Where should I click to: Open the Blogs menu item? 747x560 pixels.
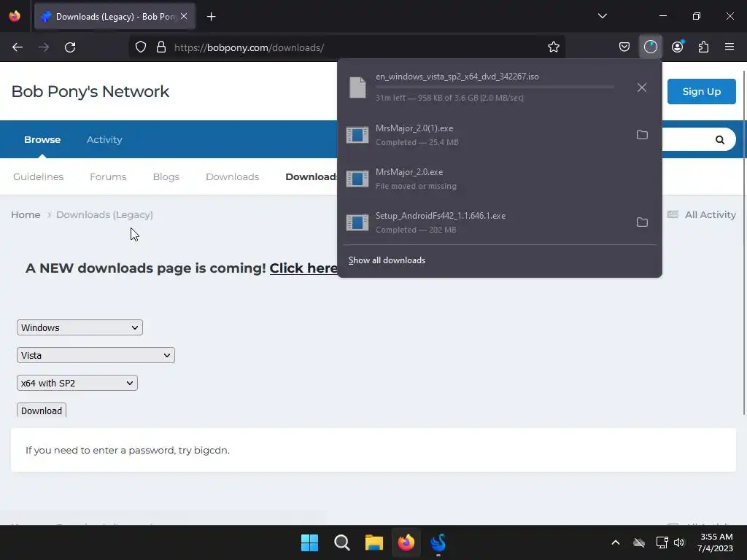point(166,176)
